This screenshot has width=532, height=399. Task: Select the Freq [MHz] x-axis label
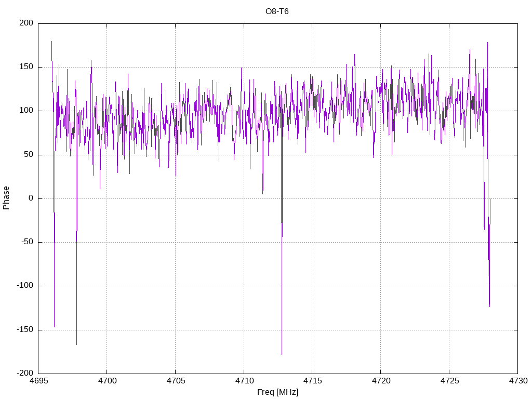pos(277,392)
